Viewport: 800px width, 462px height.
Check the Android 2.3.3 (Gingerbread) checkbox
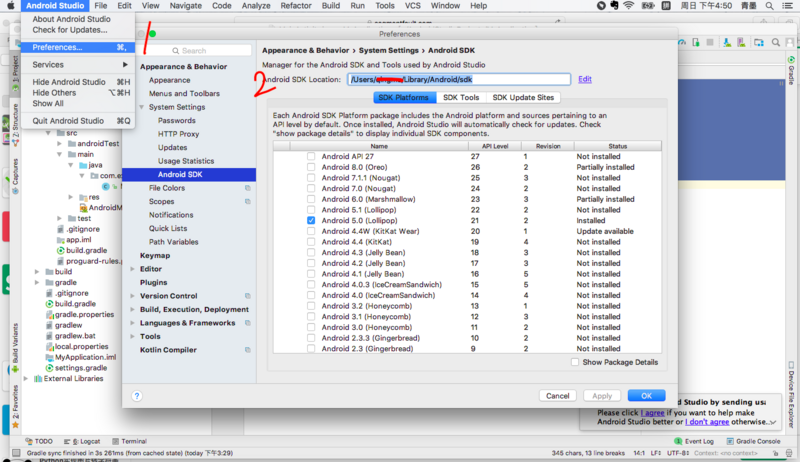311,338
